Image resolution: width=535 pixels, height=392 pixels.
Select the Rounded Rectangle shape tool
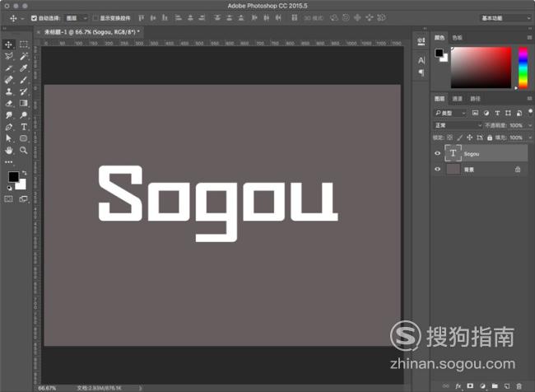click(x=24, y=138)
